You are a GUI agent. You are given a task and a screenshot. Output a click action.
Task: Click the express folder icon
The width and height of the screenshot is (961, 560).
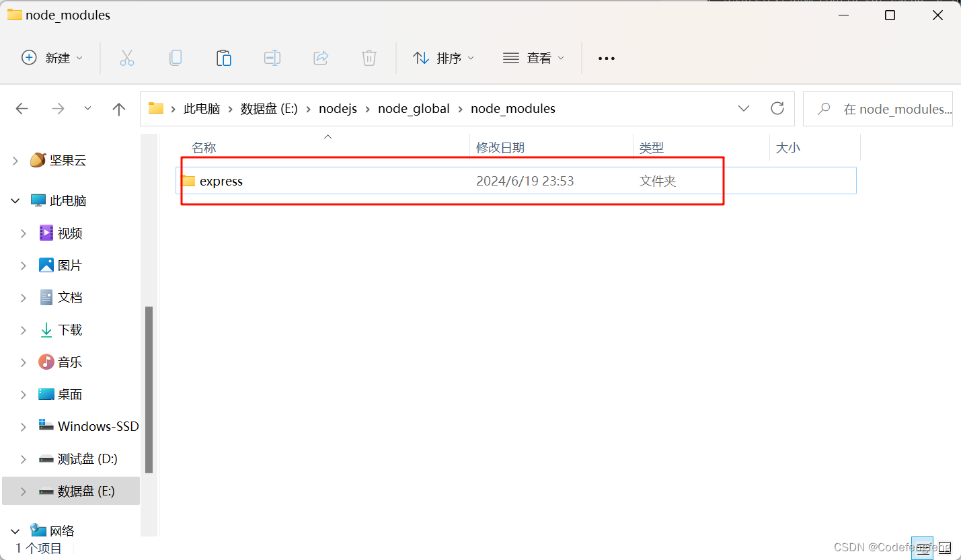(188, 181)
